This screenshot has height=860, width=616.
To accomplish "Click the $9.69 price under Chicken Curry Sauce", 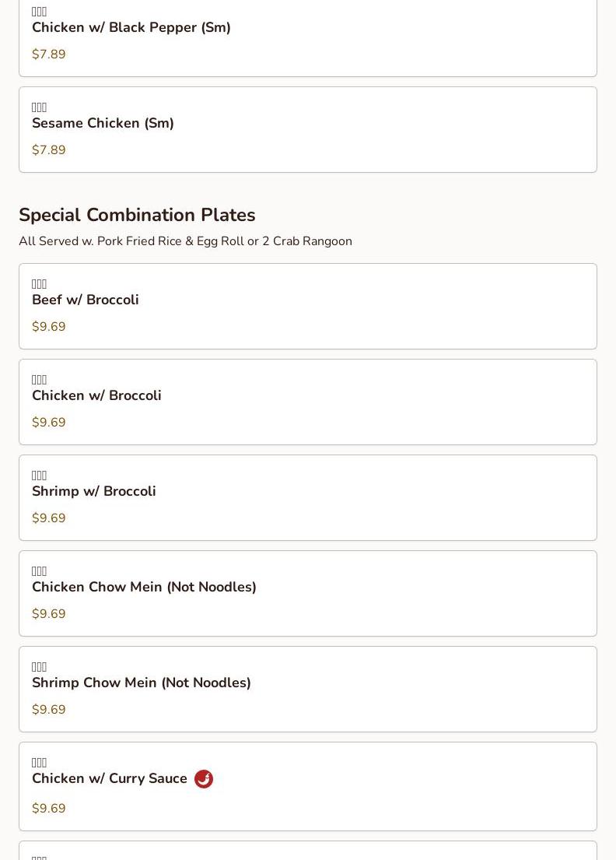I will point(49,809).
